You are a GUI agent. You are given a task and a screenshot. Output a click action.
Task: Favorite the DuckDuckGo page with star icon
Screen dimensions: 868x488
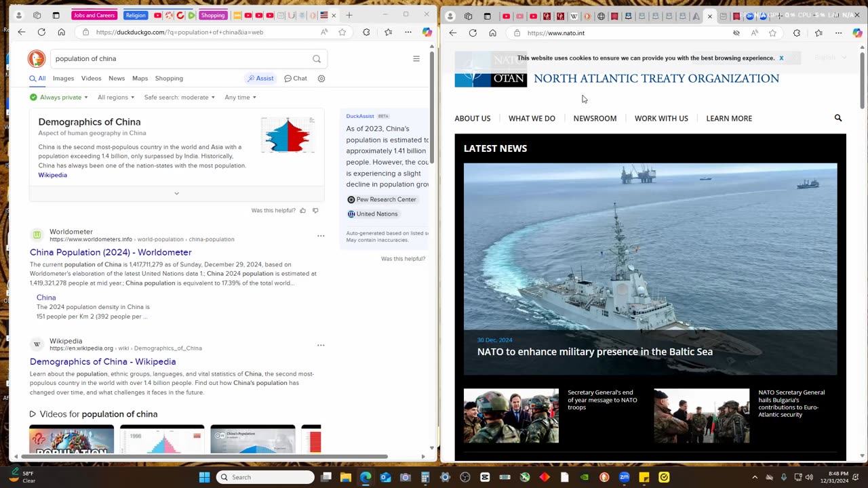pyautogui.click(x=342, y=32)
